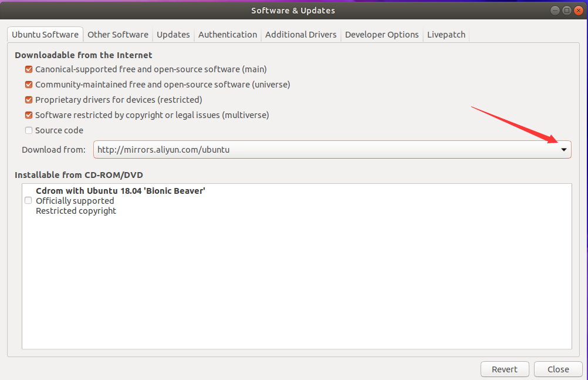The image size is (588, 380).
Task: Toggle Community-maintained software (universe) checkbox
Action: click(29, 85)
